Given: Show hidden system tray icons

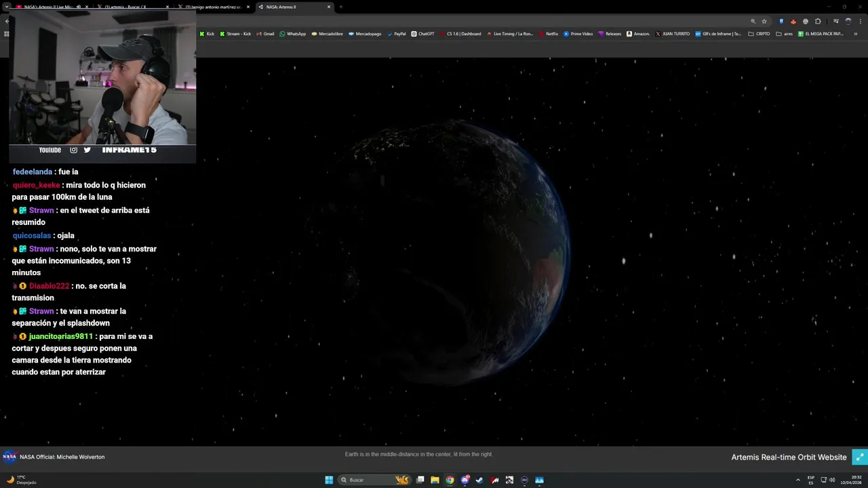Looking at the screenshot, I should pos(798,480).
